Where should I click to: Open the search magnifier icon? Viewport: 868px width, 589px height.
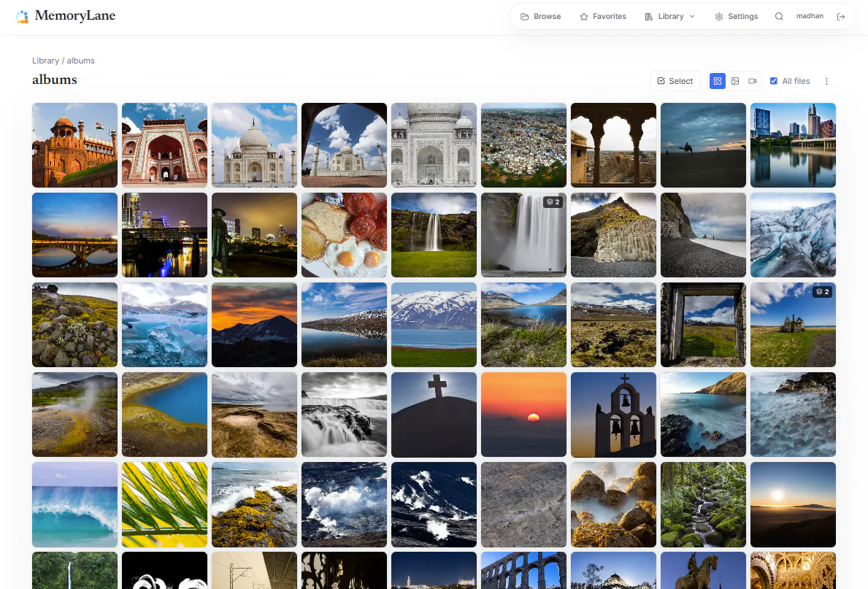coord(779,17)
